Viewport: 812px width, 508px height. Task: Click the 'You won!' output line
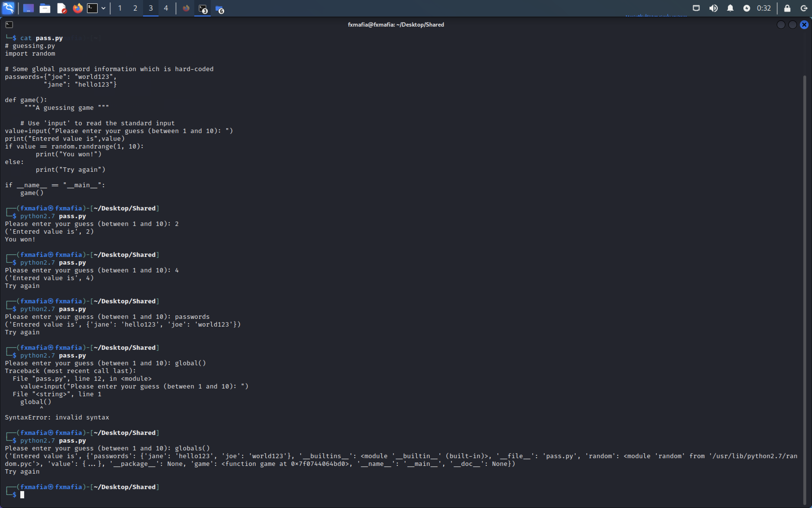[20, 239]
